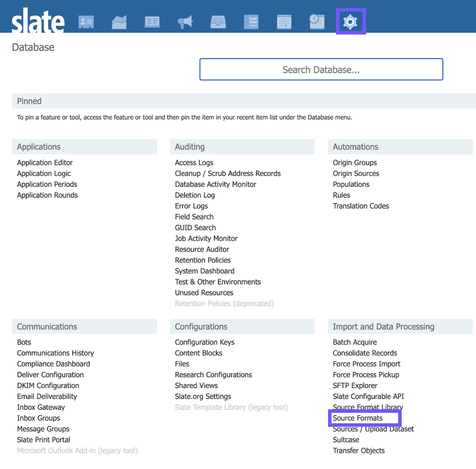Open Content Blocks
Screen dimensions: 476x469
(199, 353)
